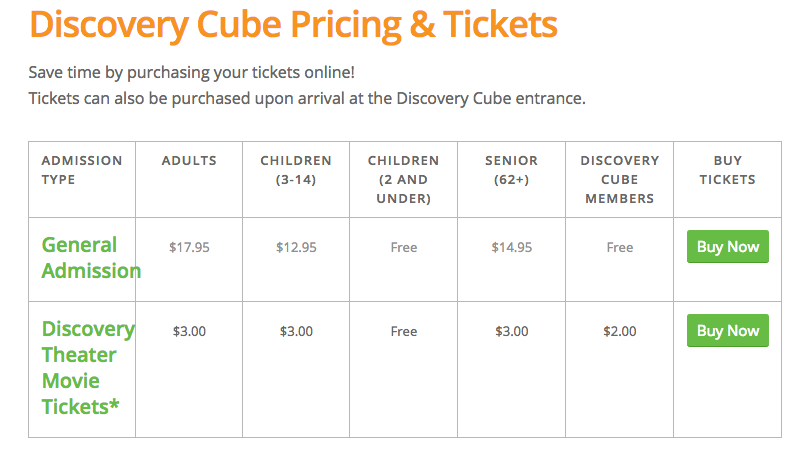Click the Discovery Cube Pricing & Tickets heading
This screenshot has height=465, width=801.
point(293,25)
